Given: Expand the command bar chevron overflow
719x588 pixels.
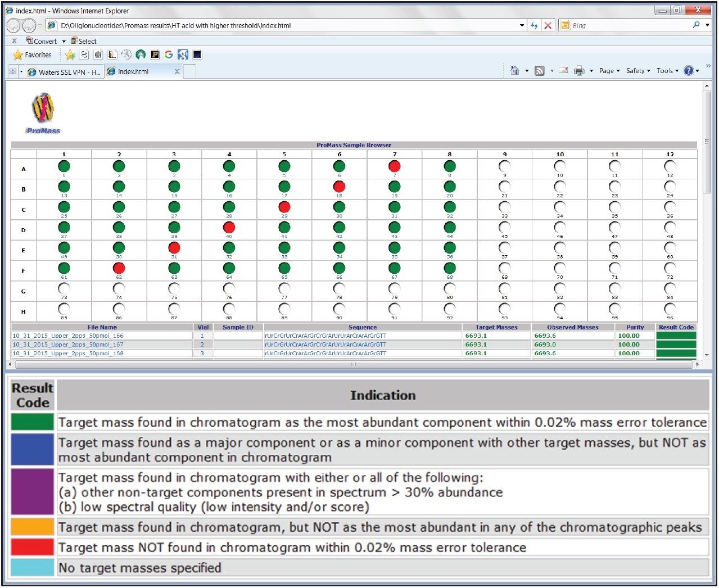Looking at the screenshot, I should [708, 66].
